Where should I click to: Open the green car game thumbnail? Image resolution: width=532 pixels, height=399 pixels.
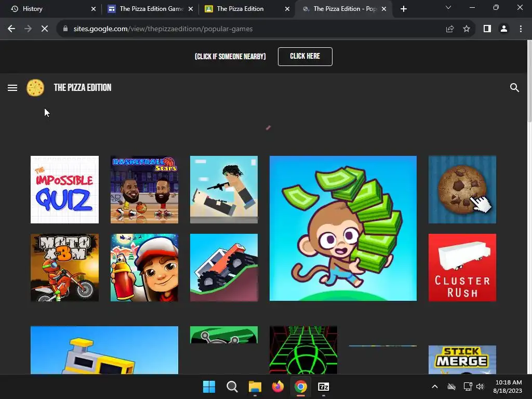(224, 335)
